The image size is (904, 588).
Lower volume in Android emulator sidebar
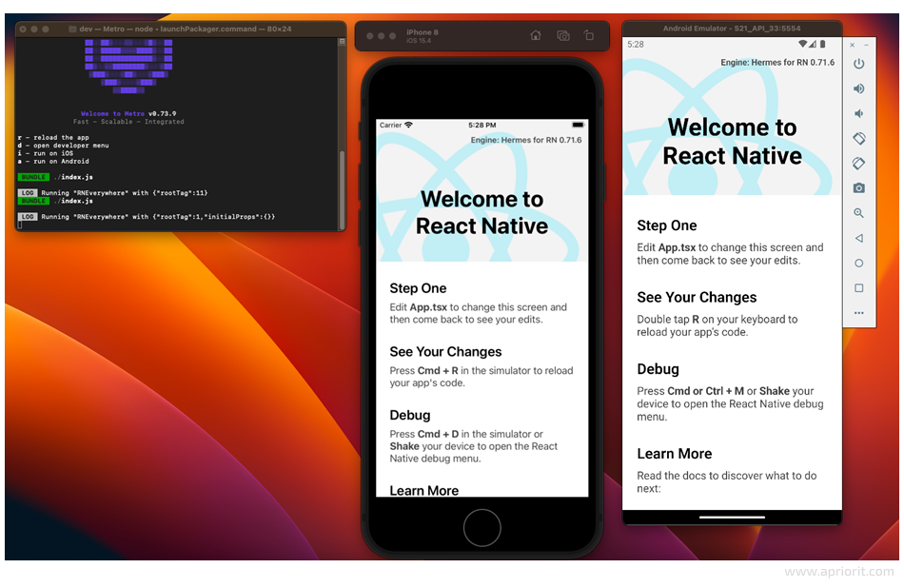[858, 113]
